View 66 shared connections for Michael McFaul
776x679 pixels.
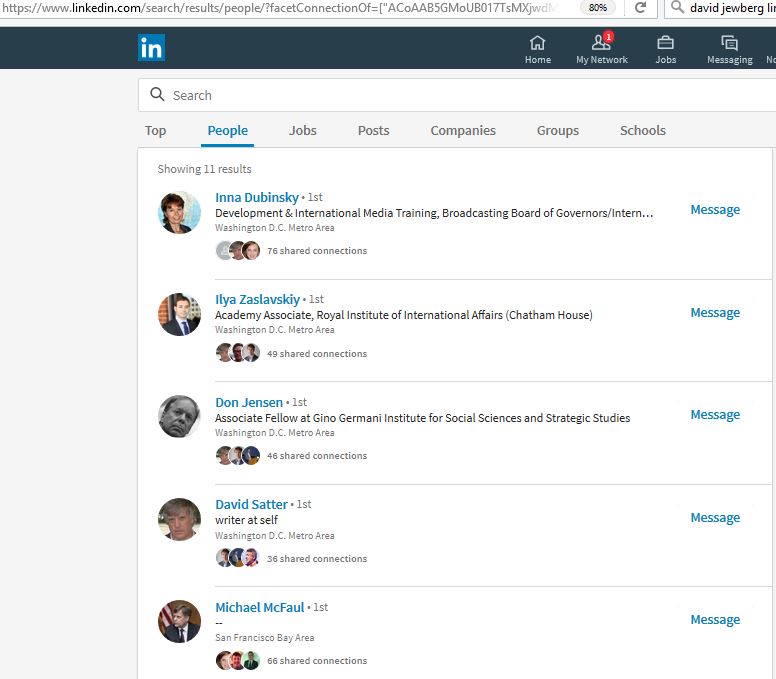[x=317, y=661]
